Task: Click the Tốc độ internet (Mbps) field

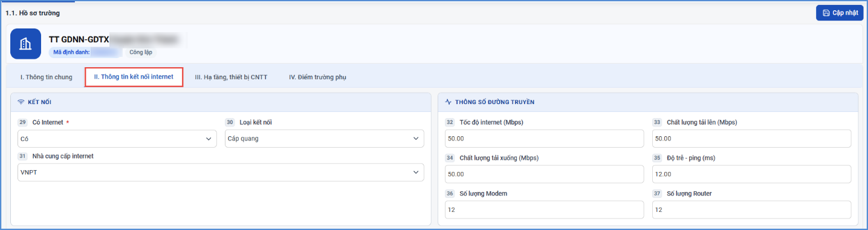Action: [x=545, y=139]
